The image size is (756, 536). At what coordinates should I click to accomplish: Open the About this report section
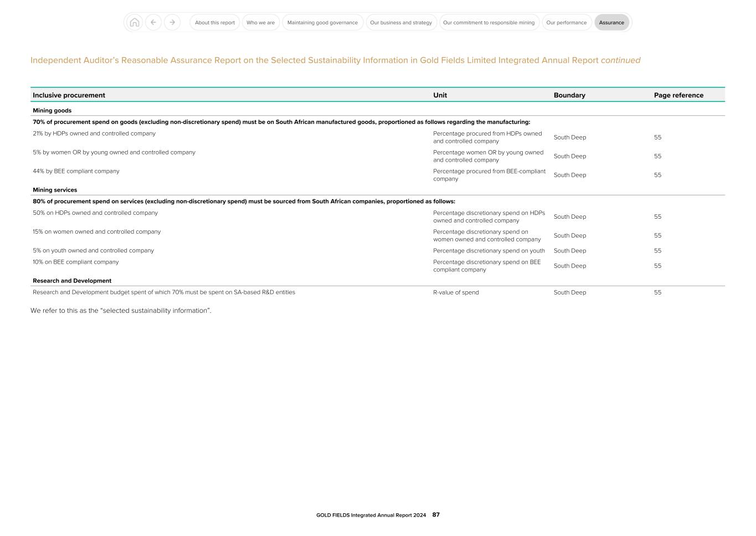(214, 22)
